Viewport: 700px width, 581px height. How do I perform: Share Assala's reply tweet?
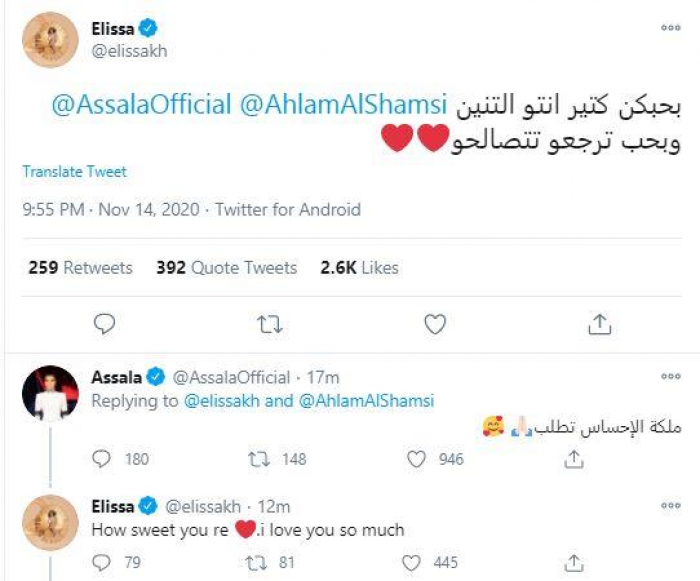point(574,459)
